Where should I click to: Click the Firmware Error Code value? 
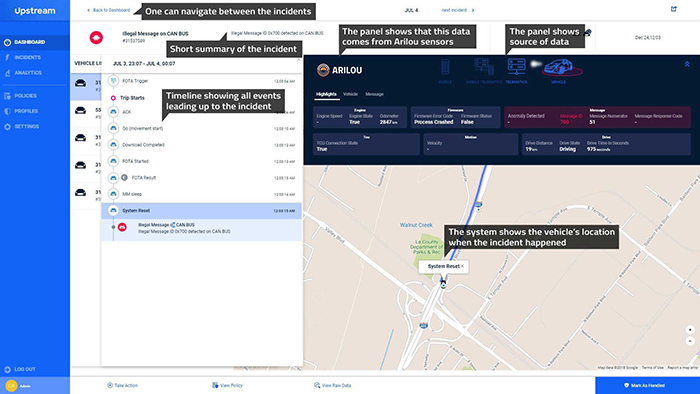(433, 122)
